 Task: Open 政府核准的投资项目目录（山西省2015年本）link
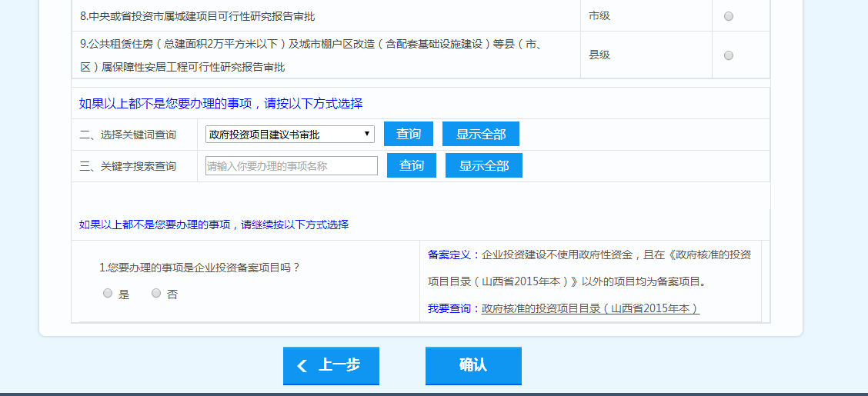click(590, 308)
